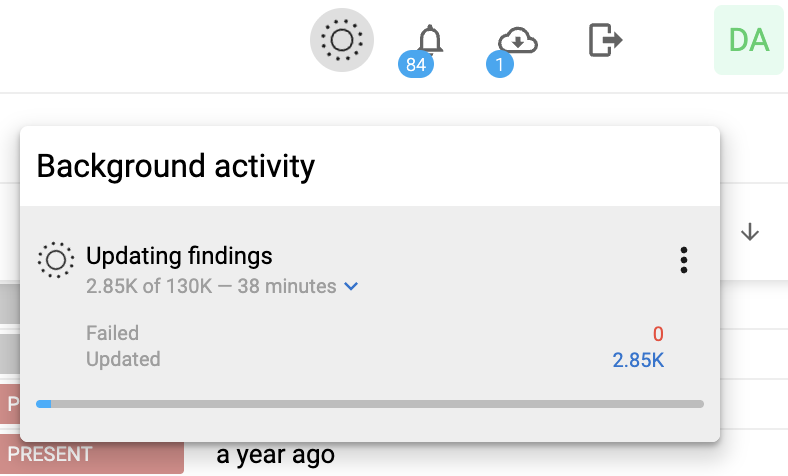Click the log out icon

coord(605,40)
